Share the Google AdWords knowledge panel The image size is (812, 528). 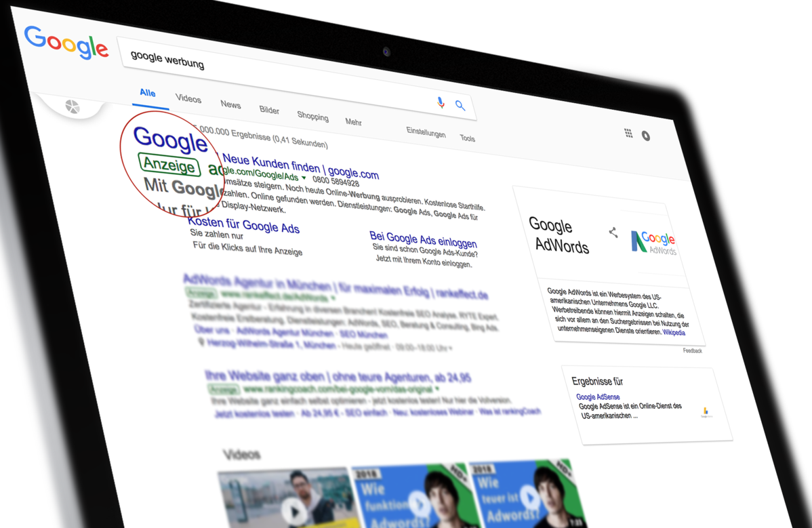tap(613, 232)
